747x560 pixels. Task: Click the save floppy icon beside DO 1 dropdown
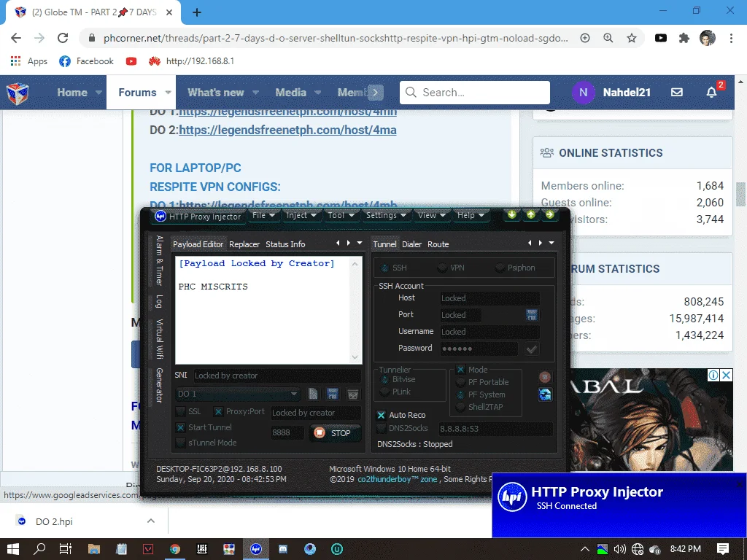tap(333, 394)
